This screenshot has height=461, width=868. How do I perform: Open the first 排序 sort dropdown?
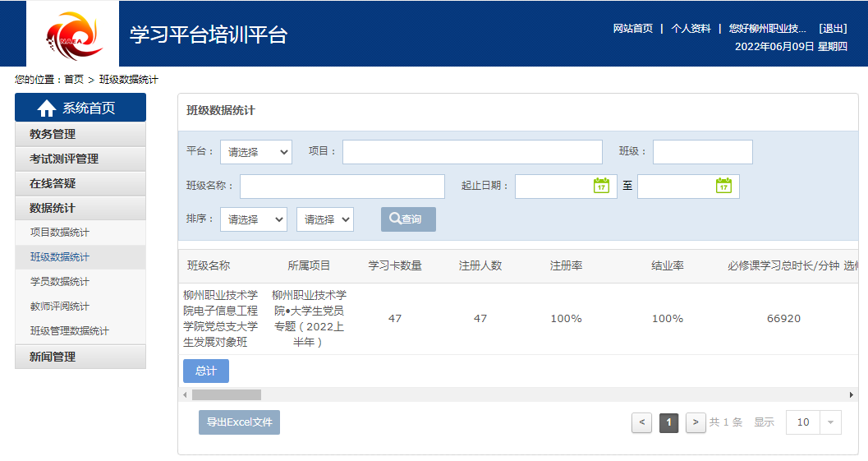click(x=253, y=219)
